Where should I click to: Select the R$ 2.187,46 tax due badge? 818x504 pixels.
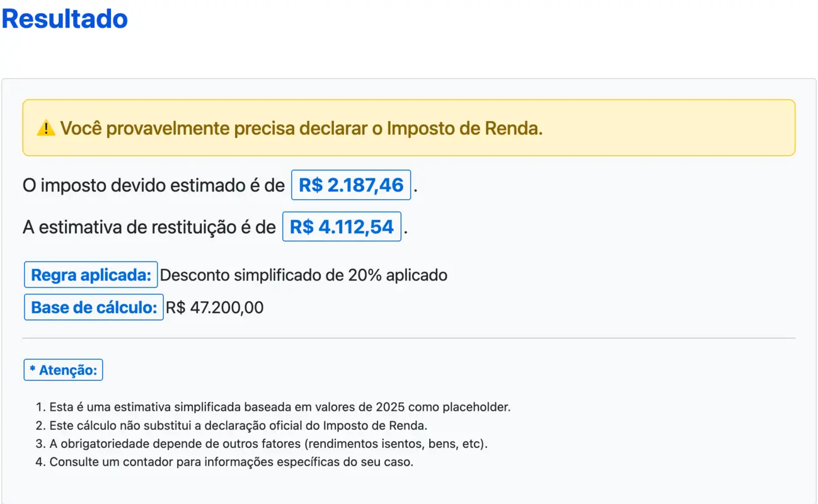point(350,185)
